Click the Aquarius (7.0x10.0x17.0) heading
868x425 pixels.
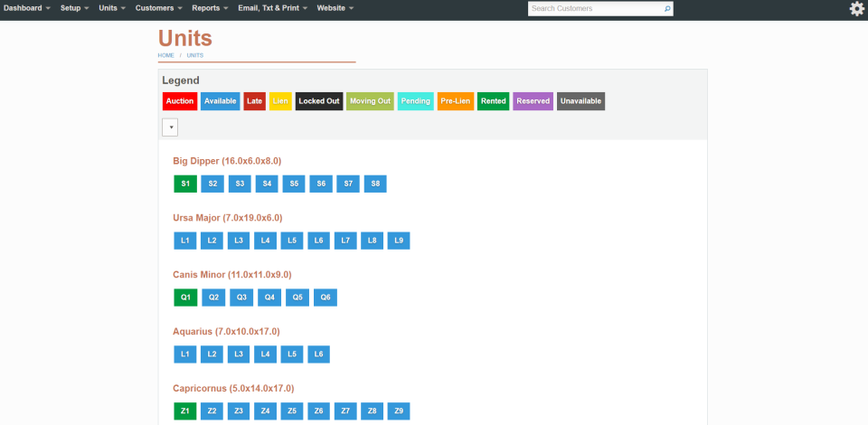point(226,332)
